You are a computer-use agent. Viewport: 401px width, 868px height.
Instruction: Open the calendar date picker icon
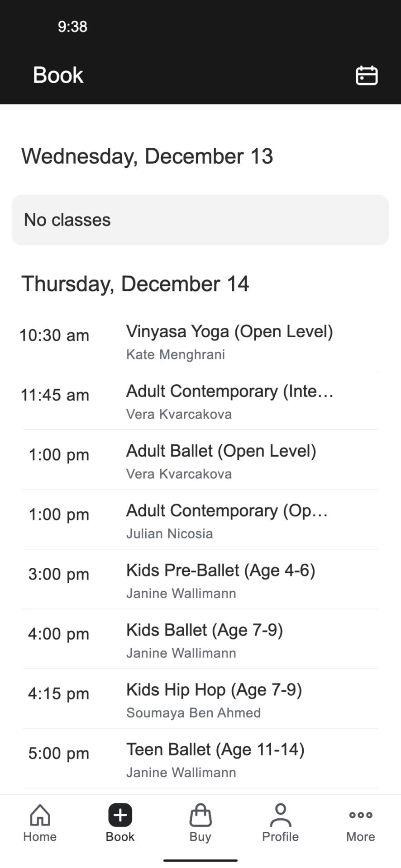pyautogui.click(x=366, y=75)
